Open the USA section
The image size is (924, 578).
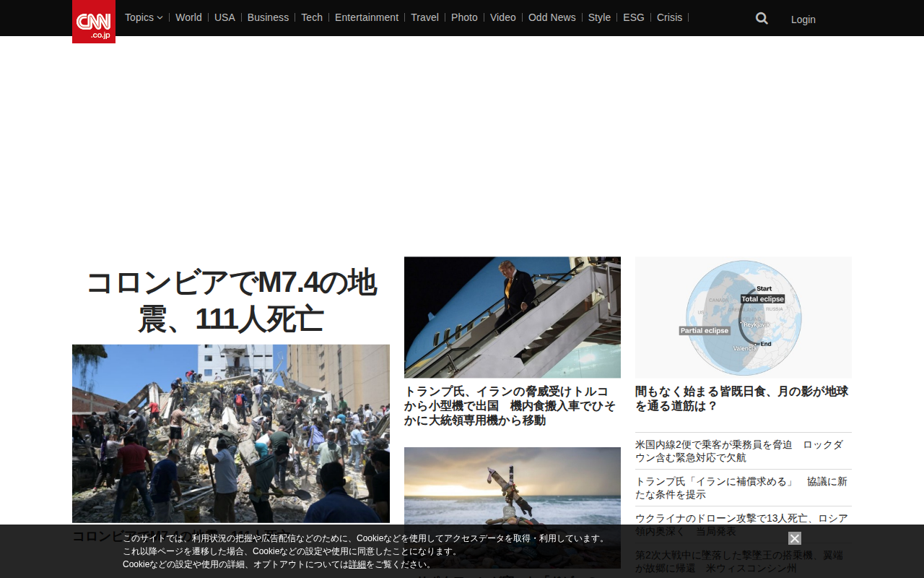click(225, 17)
